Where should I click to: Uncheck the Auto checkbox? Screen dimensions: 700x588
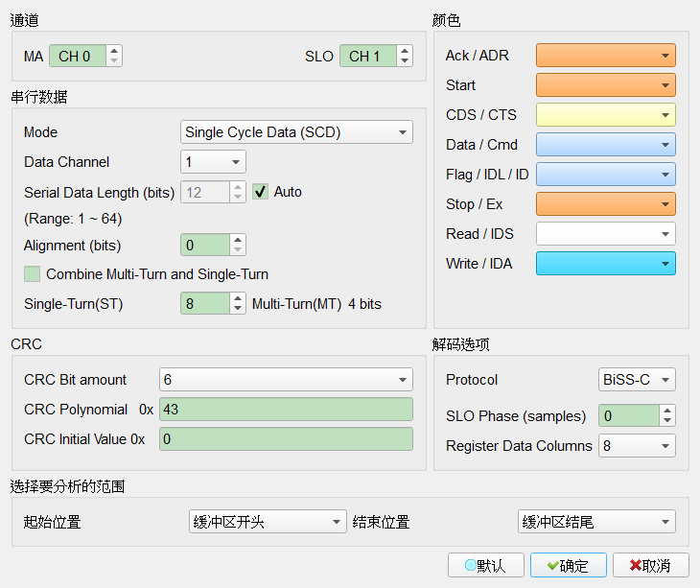(x=260, y=192)
